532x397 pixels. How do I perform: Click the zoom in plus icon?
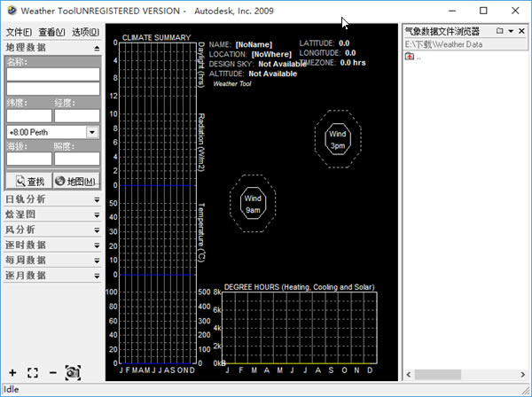[x=12, y=373]
